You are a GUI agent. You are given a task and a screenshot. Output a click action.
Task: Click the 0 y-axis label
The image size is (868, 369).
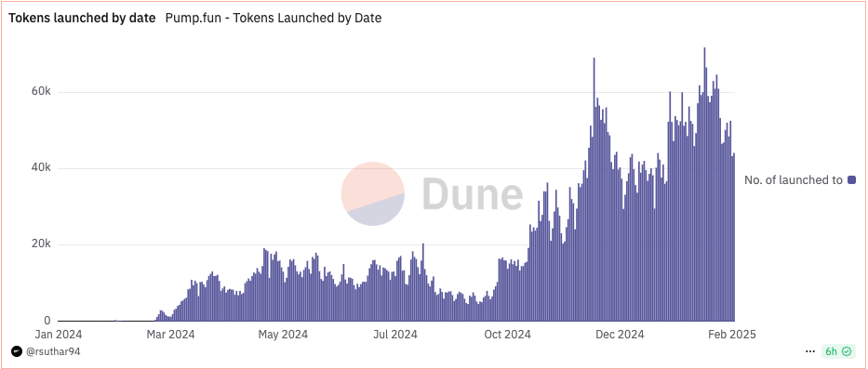click(47, 321)
